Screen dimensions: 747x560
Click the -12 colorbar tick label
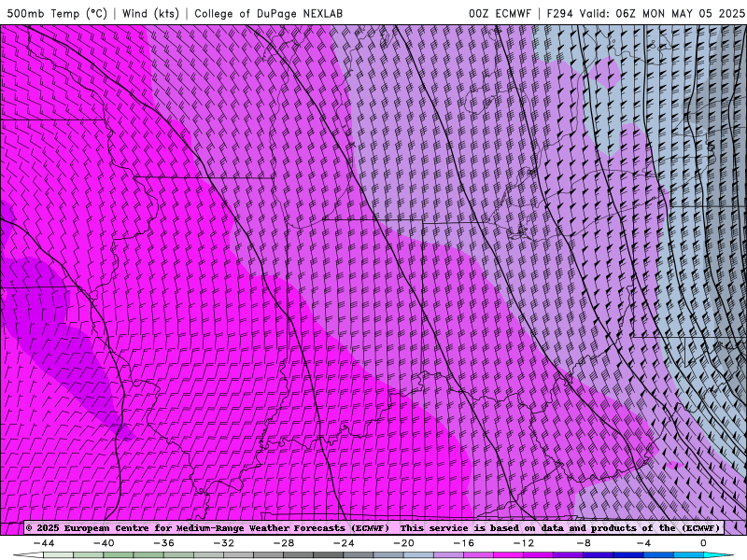[x=524, y=543]
